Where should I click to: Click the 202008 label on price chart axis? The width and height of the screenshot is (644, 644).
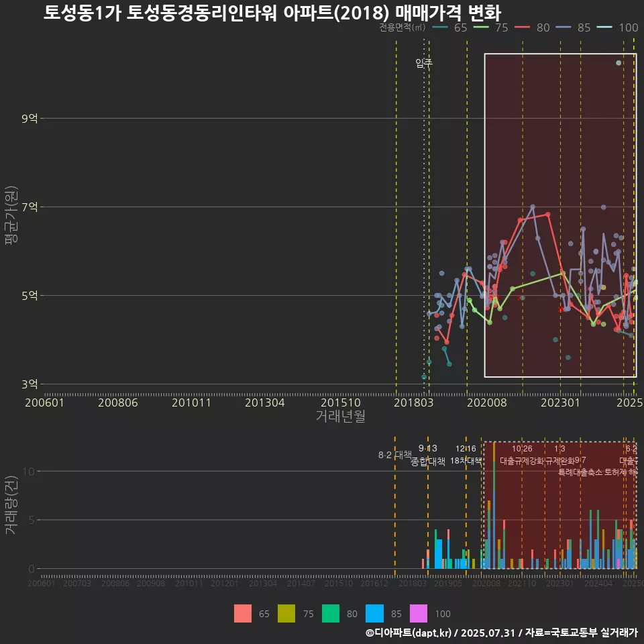click(x=487, y=402)
